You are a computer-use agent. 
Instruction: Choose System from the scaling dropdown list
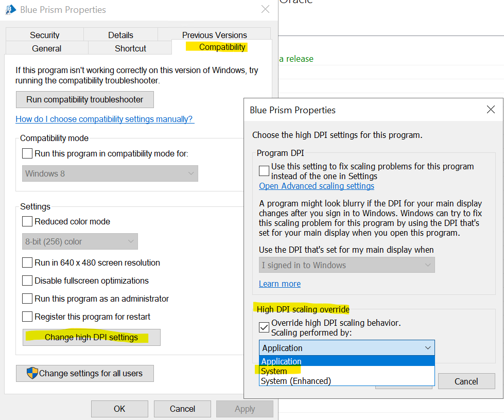pos(274,371)
